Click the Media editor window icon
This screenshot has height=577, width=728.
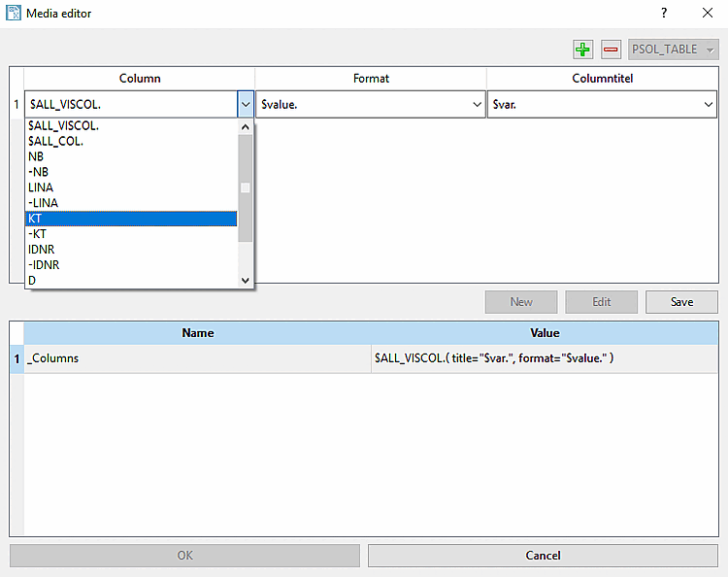point(13,13)
